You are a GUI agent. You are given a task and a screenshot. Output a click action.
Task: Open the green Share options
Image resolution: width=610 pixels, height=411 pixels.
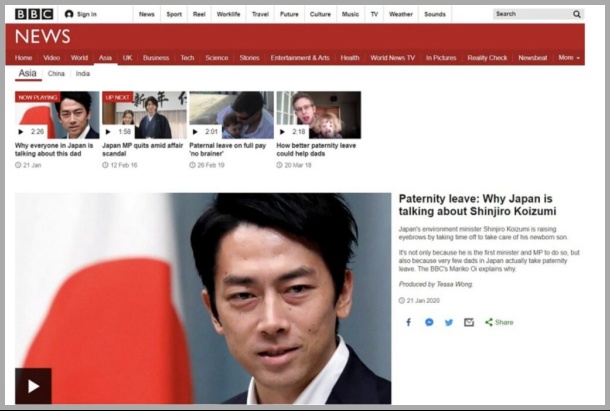(x=499, y=322)
